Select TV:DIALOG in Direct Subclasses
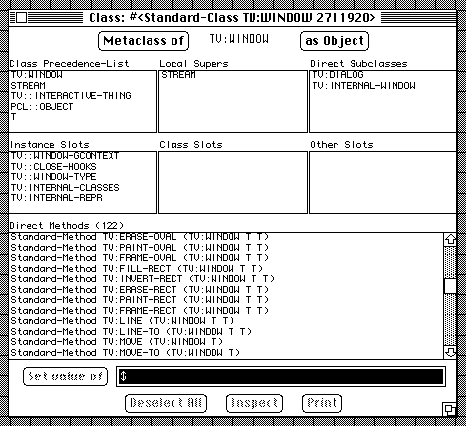 pos(338,75)
